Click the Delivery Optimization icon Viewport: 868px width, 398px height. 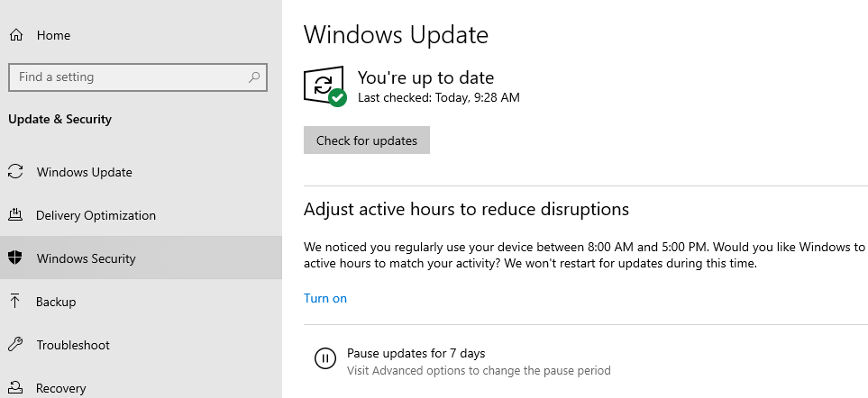coord(15,215)
